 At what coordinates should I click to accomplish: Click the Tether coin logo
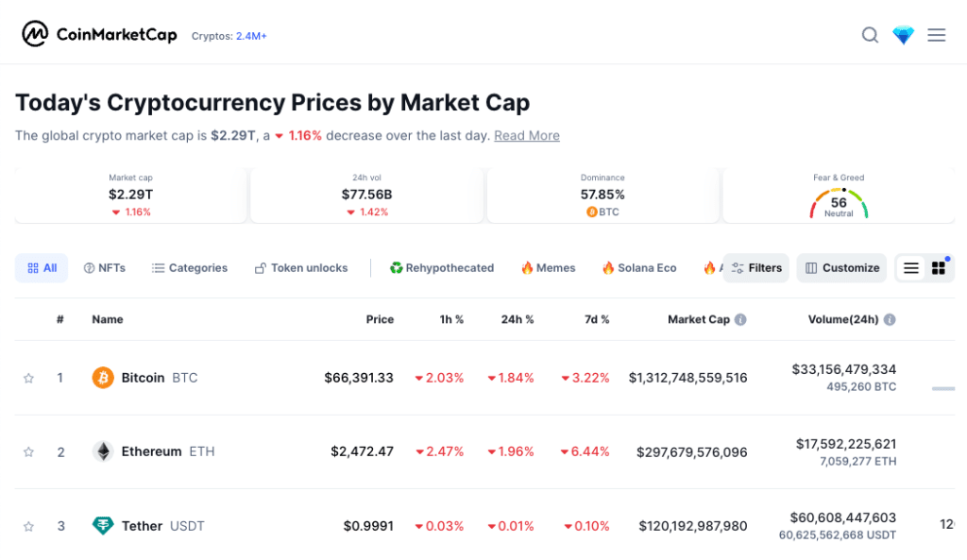coord(103,525)
